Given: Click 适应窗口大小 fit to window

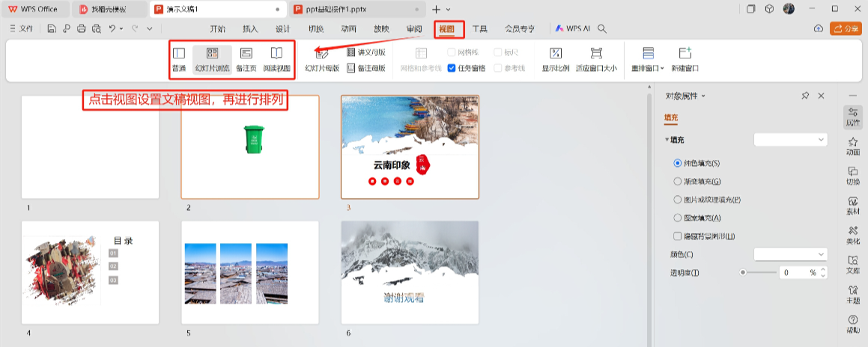Looking at the screenshot, I should (596, 59).
